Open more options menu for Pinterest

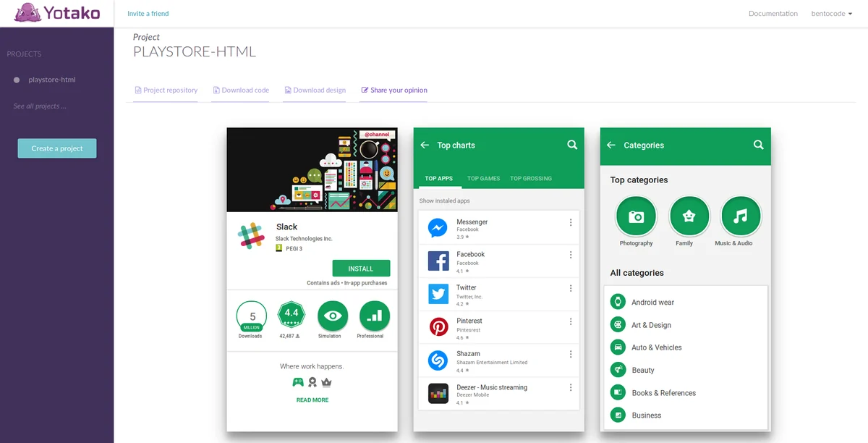[x=571, y=321]
